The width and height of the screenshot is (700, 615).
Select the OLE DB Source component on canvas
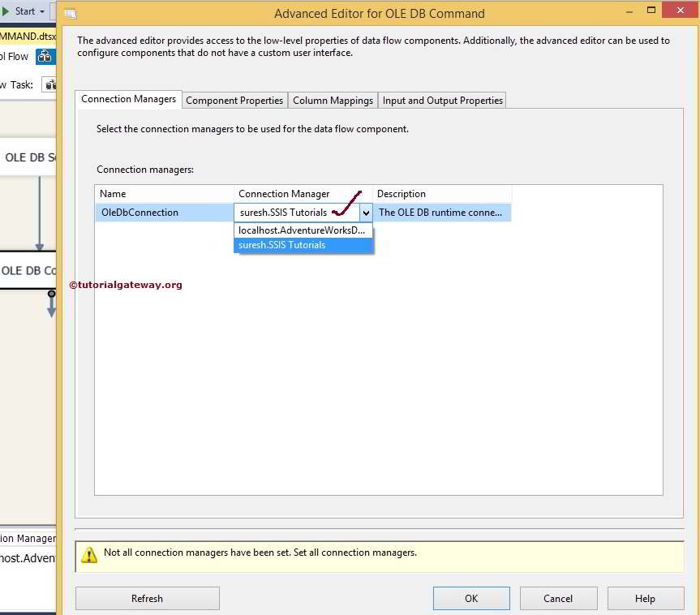[x=26, y=157]
